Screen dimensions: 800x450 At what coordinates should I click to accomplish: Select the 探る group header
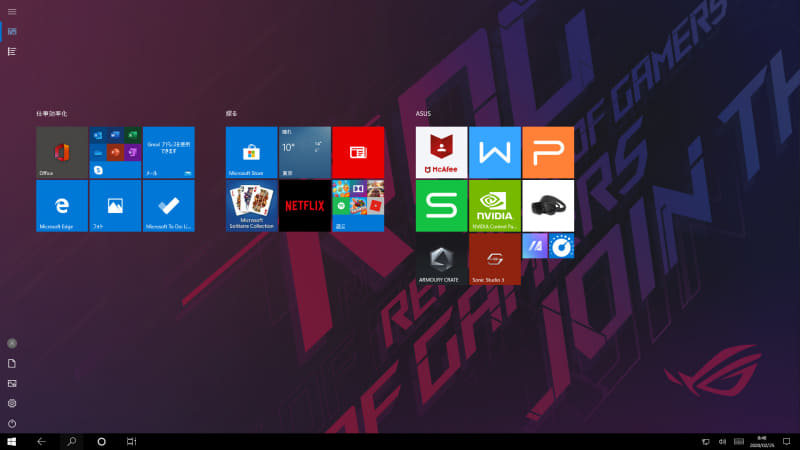tap(232, 113)
